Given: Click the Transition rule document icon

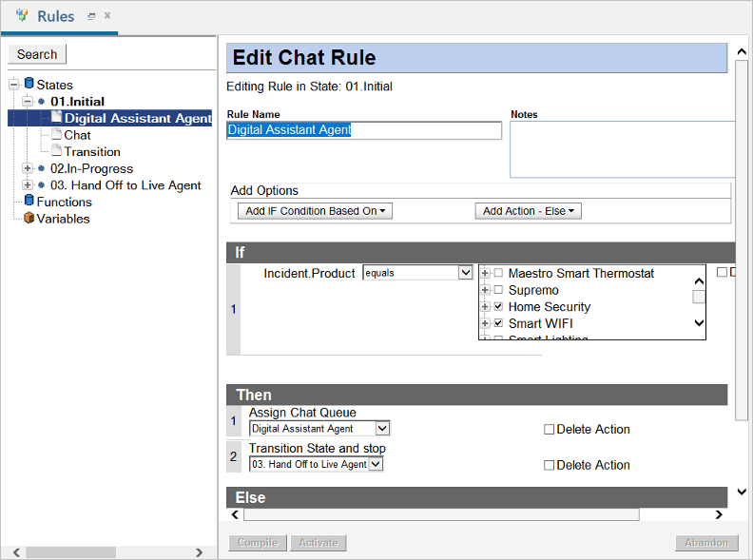Looking at the screenshot, I should pos(56,151).
